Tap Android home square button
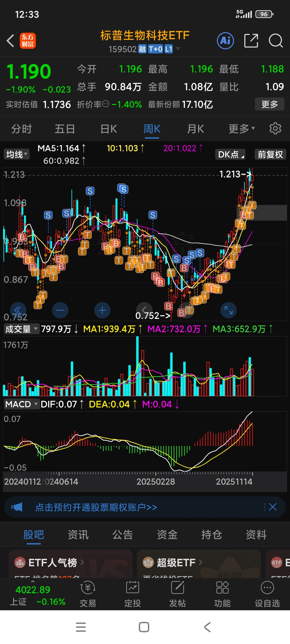Screen dimensions: 290x644 (144, 627)
